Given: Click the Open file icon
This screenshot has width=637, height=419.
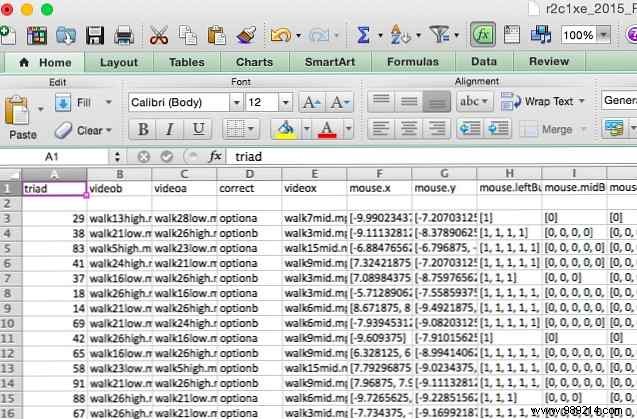Looking at the screenshot, I should [66, 36].
